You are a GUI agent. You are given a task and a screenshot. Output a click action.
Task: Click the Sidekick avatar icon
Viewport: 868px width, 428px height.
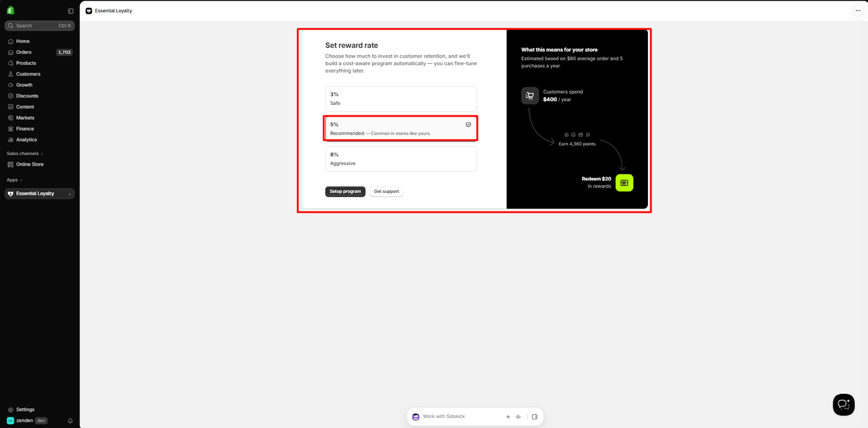pos(416,417)
